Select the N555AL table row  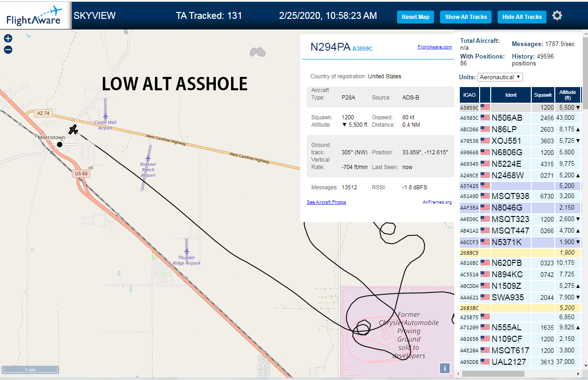click(520, 327)
